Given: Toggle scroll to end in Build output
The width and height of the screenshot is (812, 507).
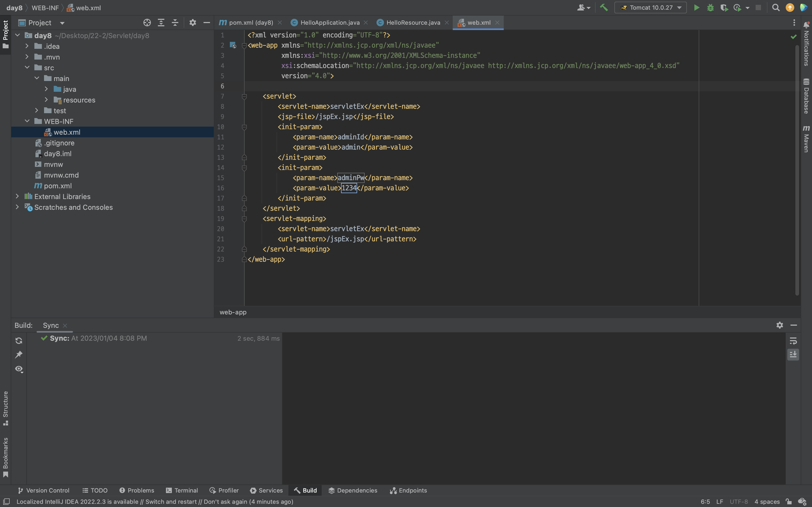Looking at the screenshot, I should pos(793,354).
